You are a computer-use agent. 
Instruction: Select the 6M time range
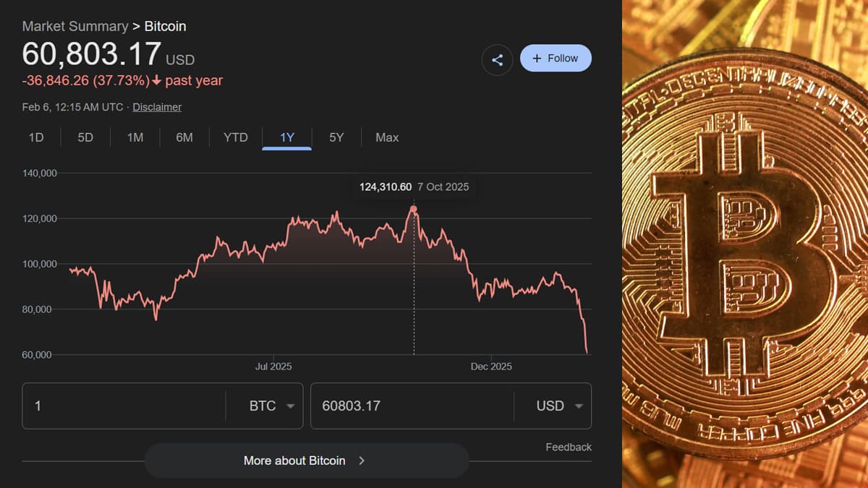(x=184, y=137)
